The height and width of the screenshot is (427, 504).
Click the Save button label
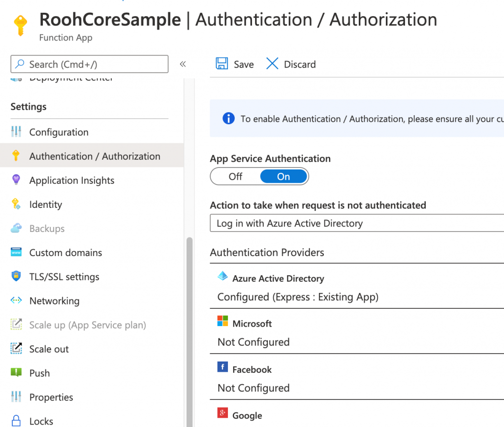[244, 65]
